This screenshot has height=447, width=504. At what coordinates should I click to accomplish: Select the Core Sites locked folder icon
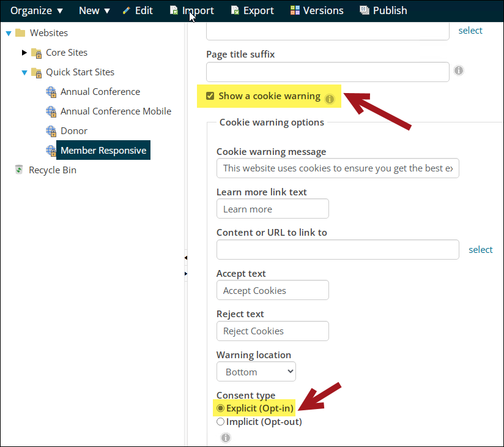pos(36,53)
